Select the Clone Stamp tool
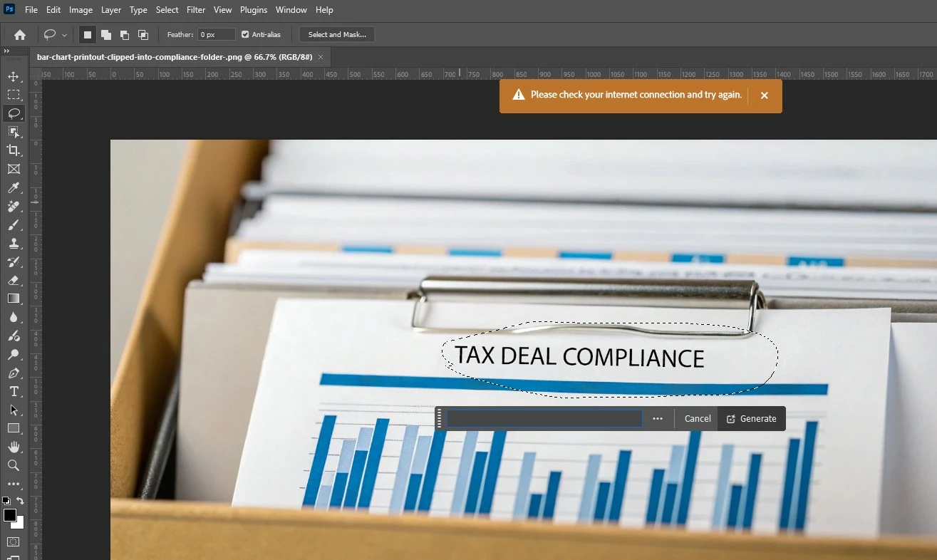Screen dimensions: 937x560 14,244
